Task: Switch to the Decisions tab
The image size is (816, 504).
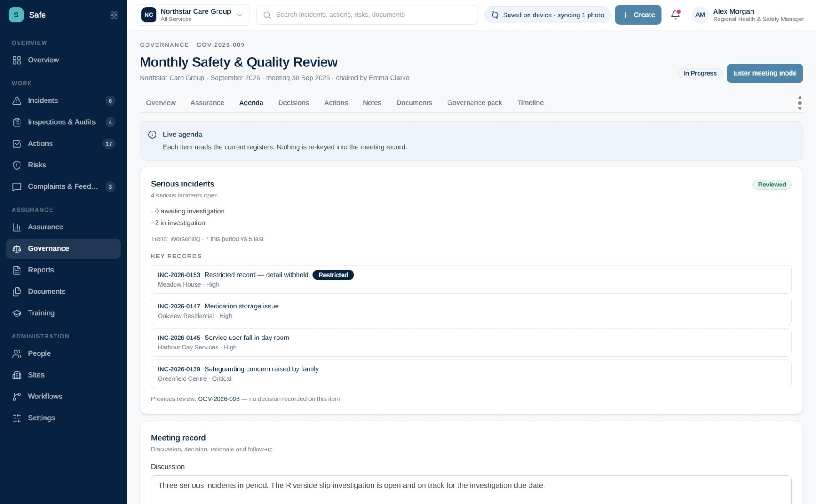Action: [x=294, y=103]
